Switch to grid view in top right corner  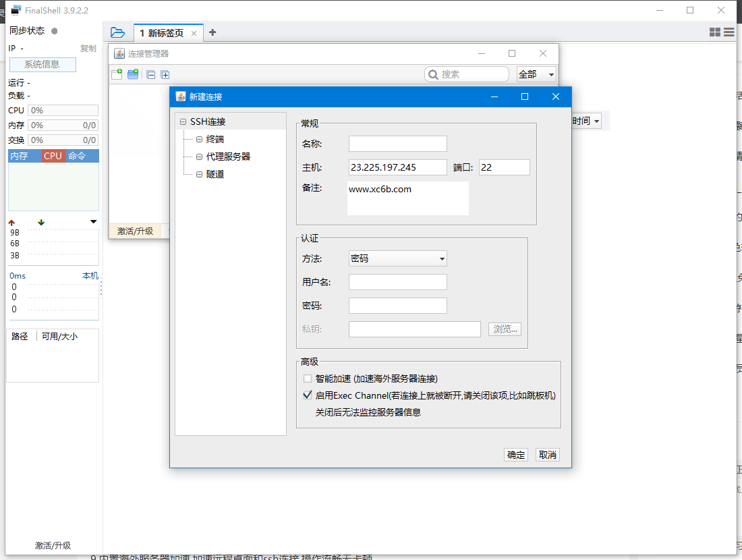click(x=715, y=32)
